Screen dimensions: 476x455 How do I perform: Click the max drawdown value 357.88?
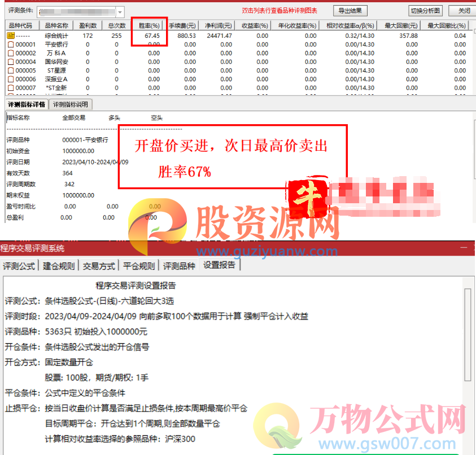click(x=409, y=36)
